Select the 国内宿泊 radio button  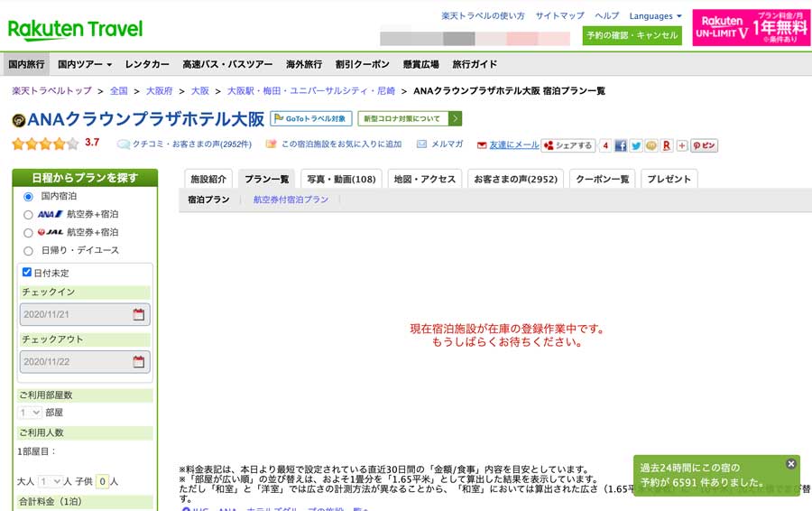tap(29, 197)
